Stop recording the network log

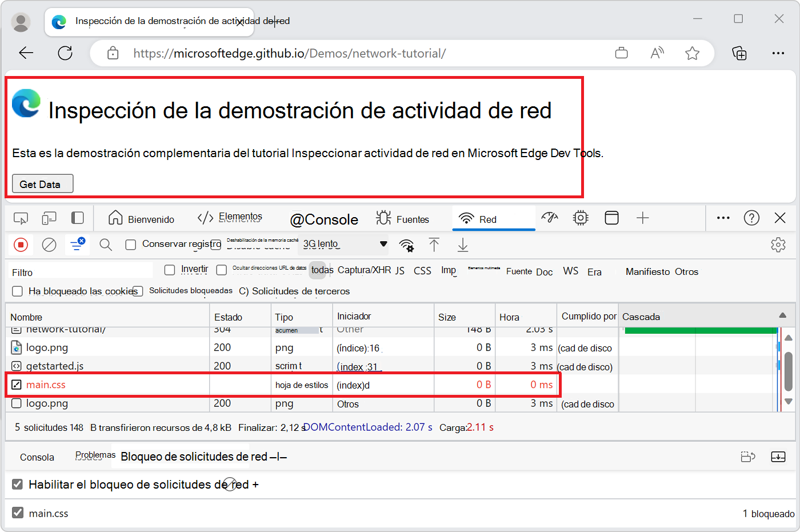coord(21,244)
